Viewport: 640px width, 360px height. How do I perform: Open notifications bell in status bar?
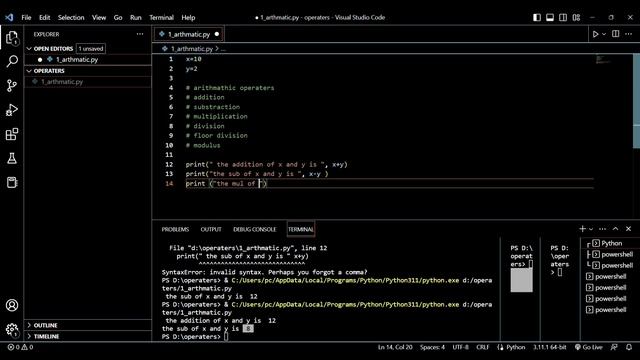click(629, 347)
